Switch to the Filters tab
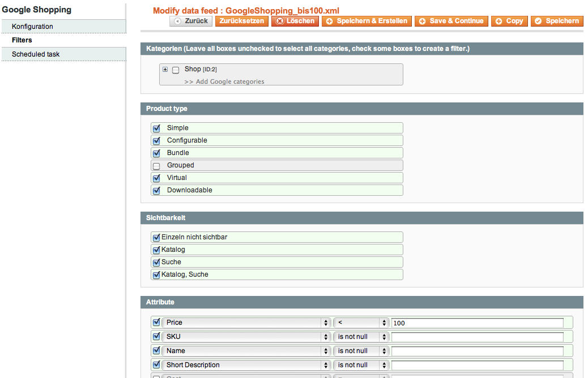 coord(64,40)
